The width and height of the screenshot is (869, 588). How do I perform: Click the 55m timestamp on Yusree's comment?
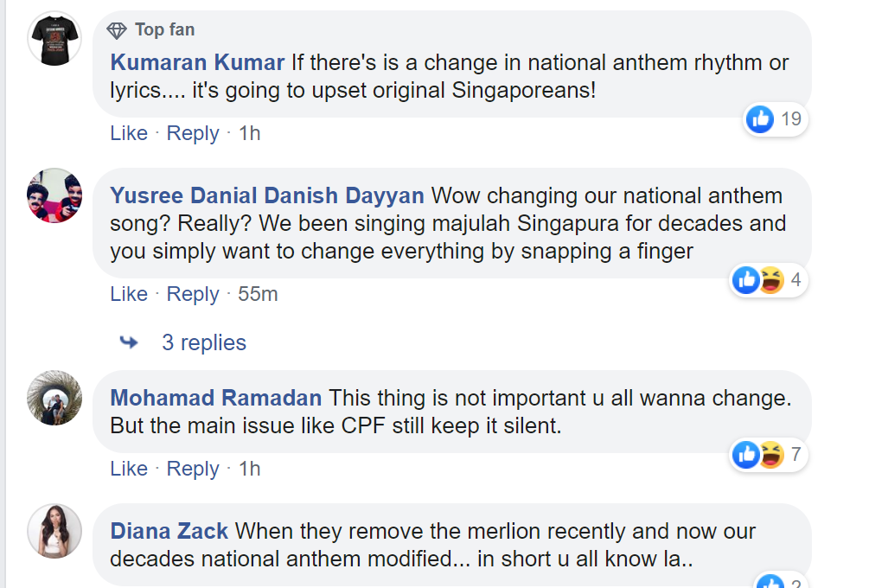pos(258,294)
